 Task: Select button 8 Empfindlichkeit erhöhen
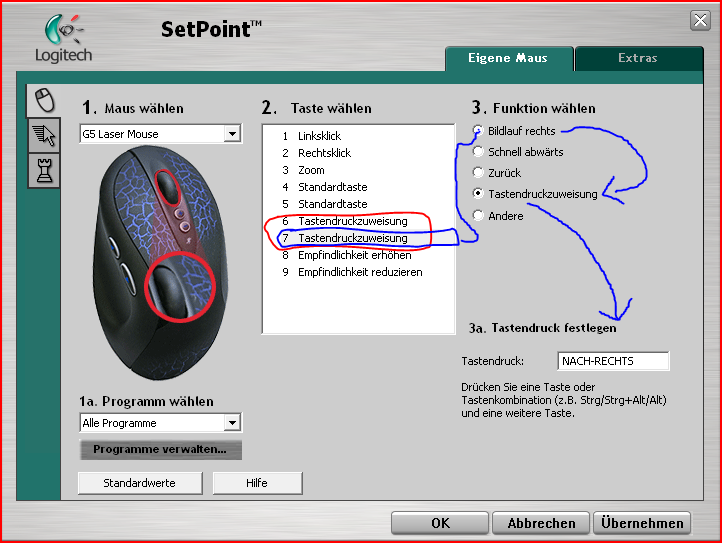(x=358, y=255)
